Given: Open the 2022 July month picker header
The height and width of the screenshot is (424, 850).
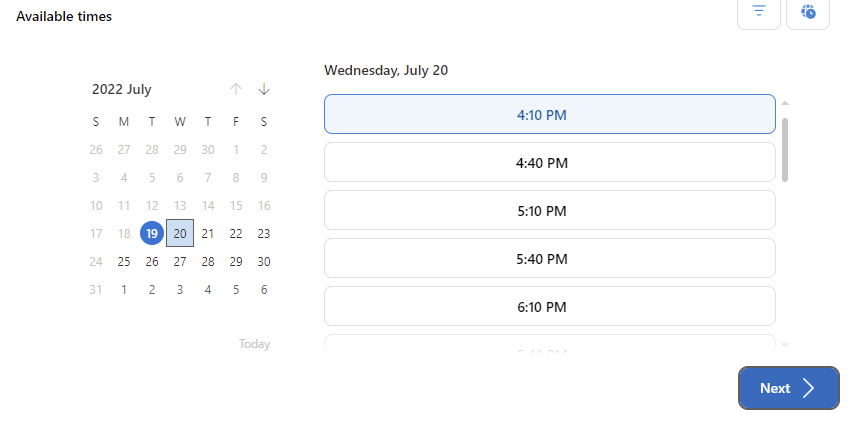Looking at the screenshot, I should 122,89.
